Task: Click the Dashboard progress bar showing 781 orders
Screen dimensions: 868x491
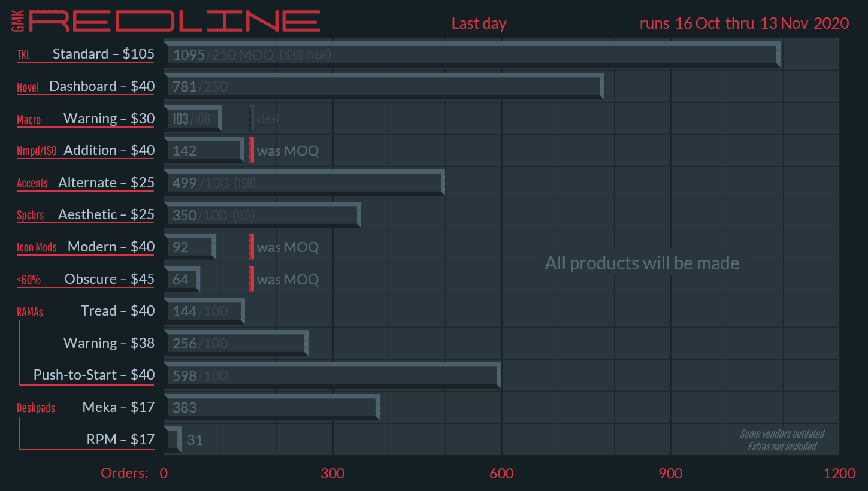Action: pyautogui.click(x=383, y=86)
